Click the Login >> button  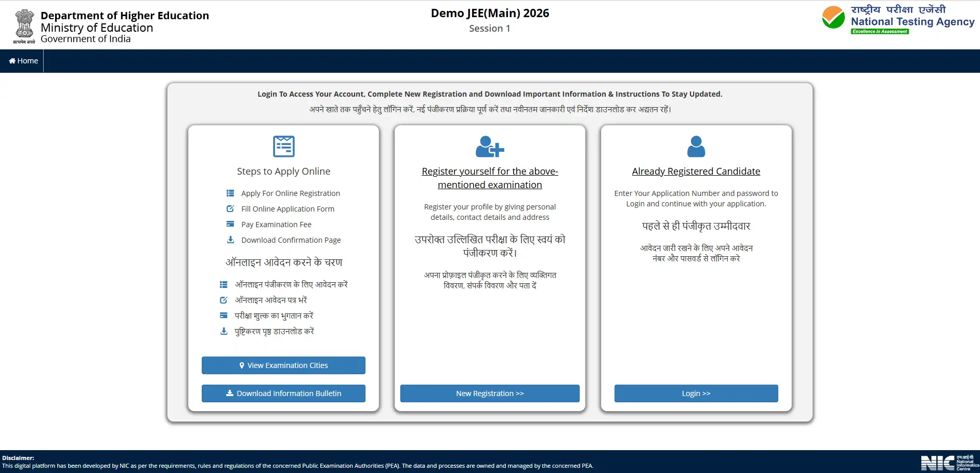point(696,393)
